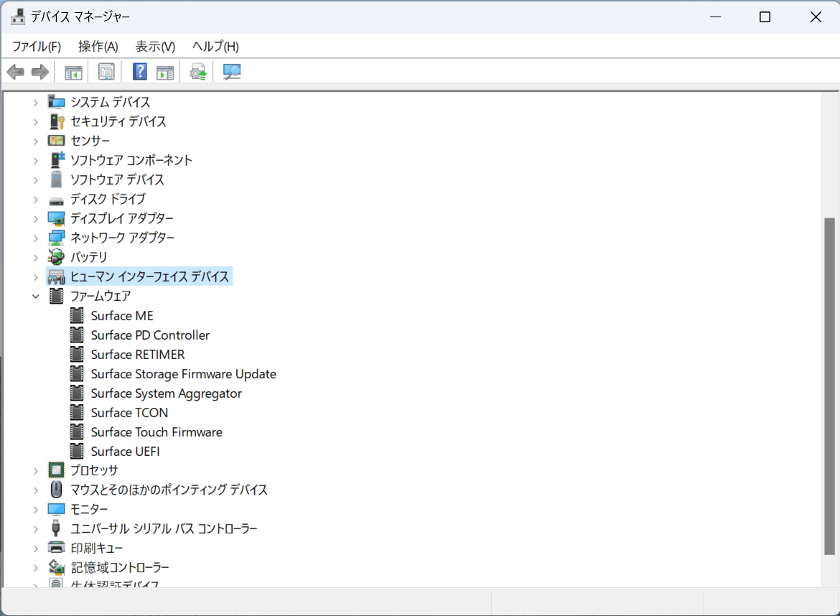Expand the ネットワーク アダプター node
This screenshot has width=840, height=616.
click(x=36, y=238)
